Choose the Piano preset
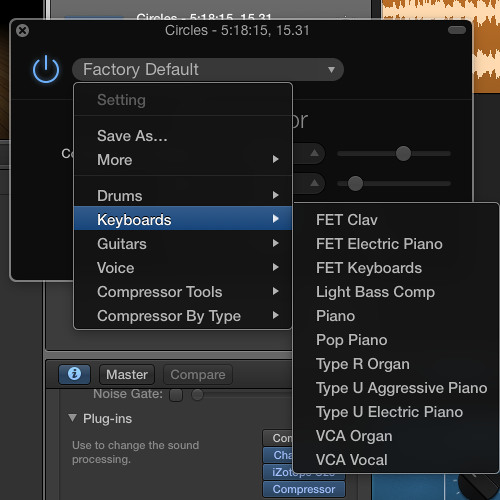Image resolution: width=500 pixels, height=500 pixels. 396,316
